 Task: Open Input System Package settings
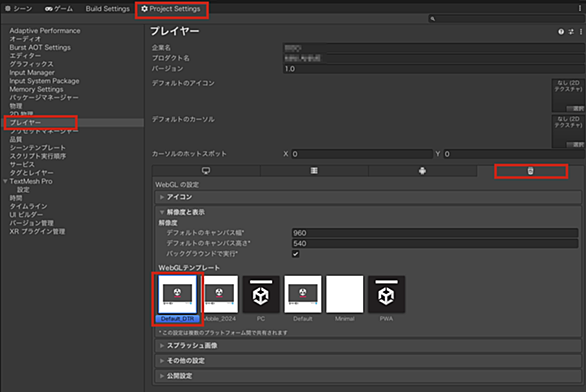pos(44,81)
